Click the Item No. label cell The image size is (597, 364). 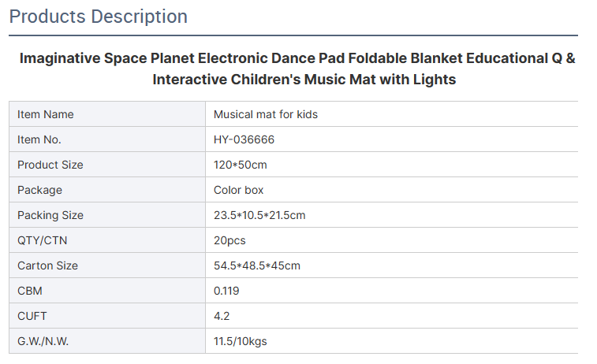tap(107, 139)
